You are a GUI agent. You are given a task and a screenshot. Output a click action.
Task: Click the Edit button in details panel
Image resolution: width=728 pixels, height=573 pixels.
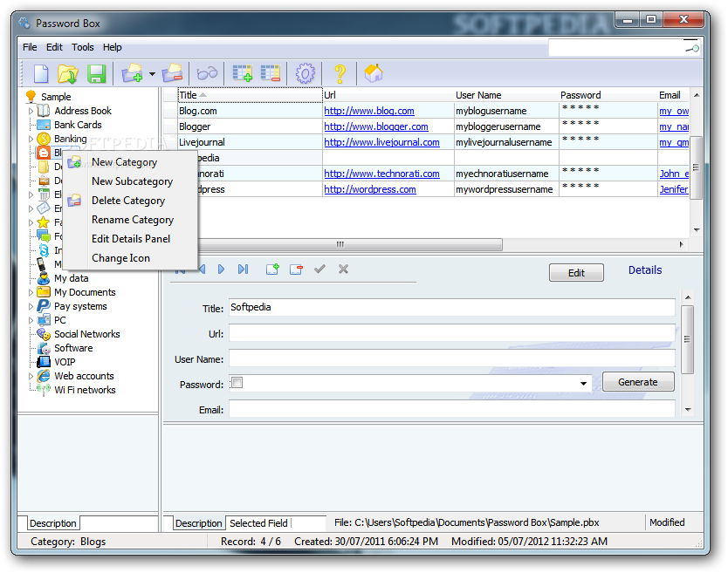576,273
